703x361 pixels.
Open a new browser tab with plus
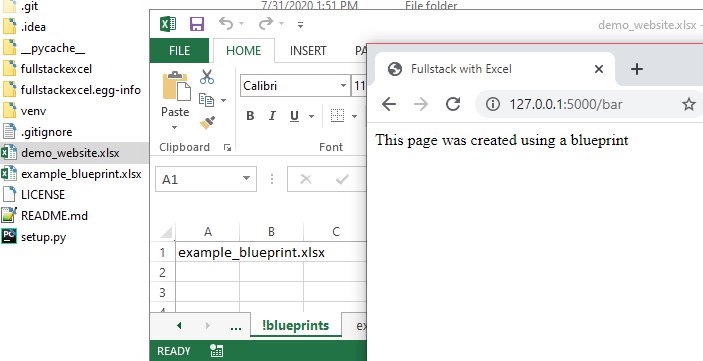click(x=637, y=69)
